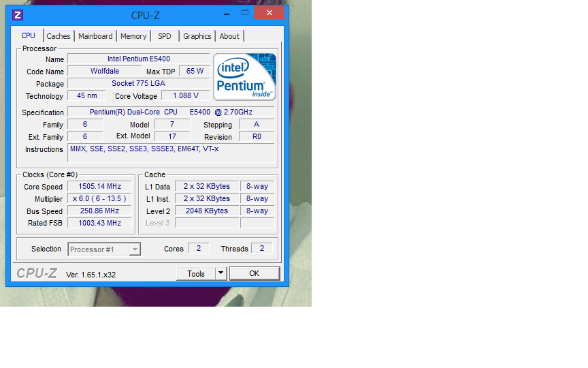Click the L1 Data associativity '8-way'
The image size is (588, 368).
257,186
